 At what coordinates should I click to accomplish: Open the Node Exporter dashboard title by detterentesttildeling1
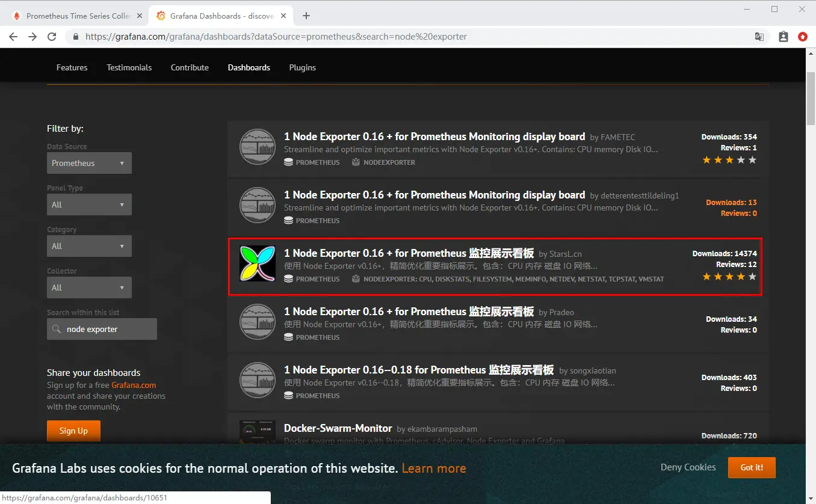pyautogui.click(x=434, y=195)
